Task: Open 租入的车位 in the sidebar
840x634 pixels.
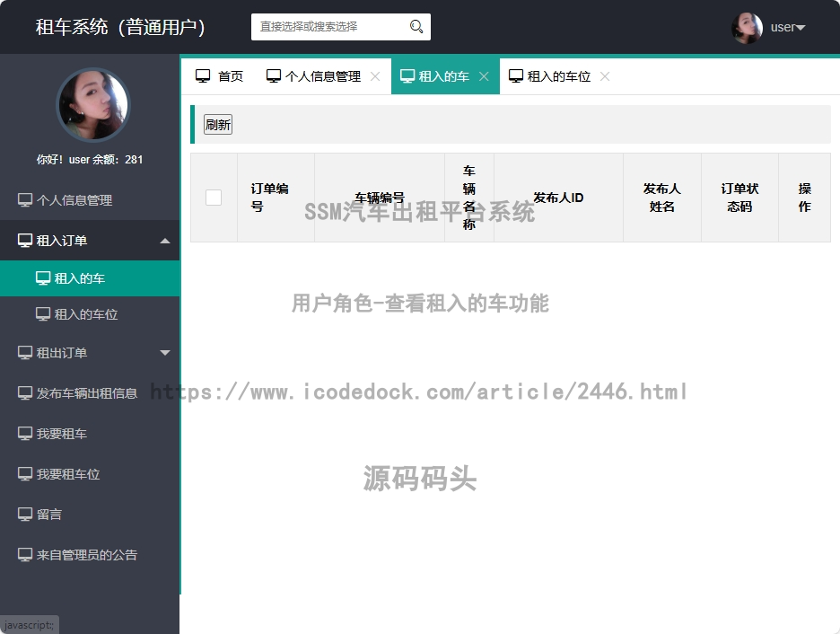Action: pyautogui.click(x=90, y=314)
